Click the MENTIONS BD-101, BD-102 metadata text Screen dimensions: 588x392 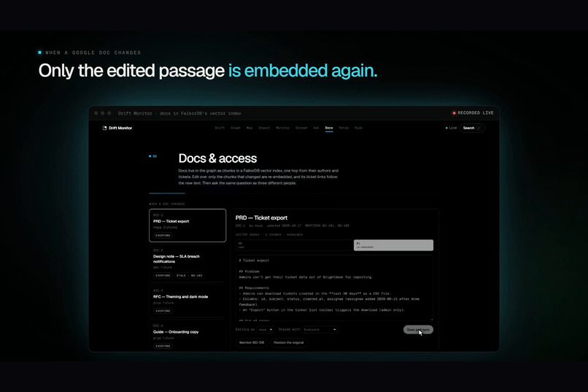pos(327,226)
